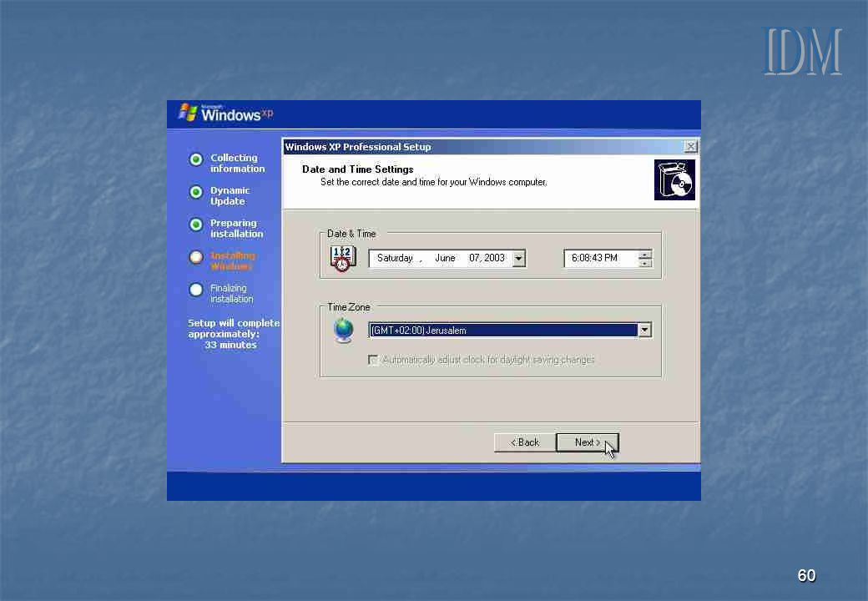The width and height of the screenshot is (868, 601).
Task: Click the Collecting information step indicator
Action: [196, 160]
